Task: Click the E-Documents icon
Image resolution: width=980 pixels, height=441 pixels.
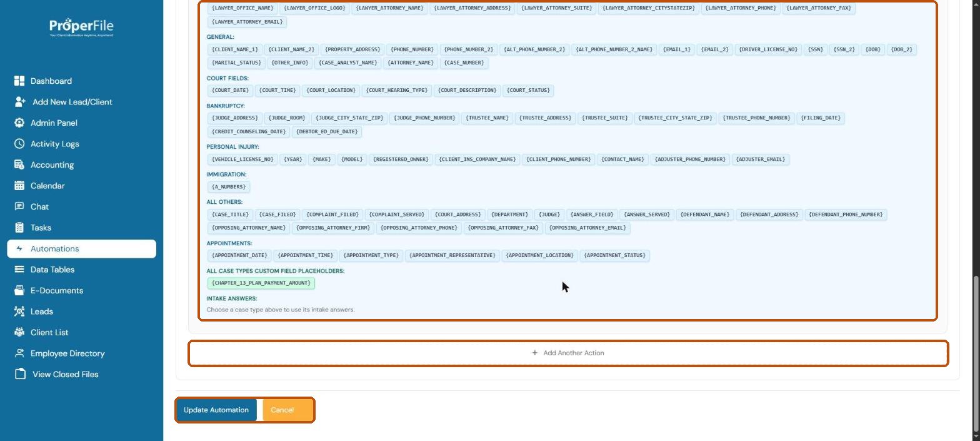Action: (19, 290)
